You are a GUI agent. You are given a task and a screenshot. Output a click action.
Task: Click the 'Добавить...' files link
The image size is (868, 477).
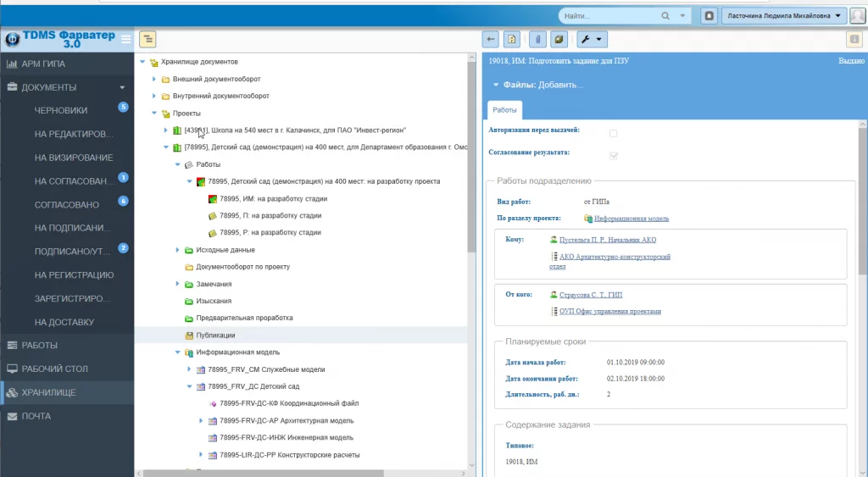tap(560, 85)
